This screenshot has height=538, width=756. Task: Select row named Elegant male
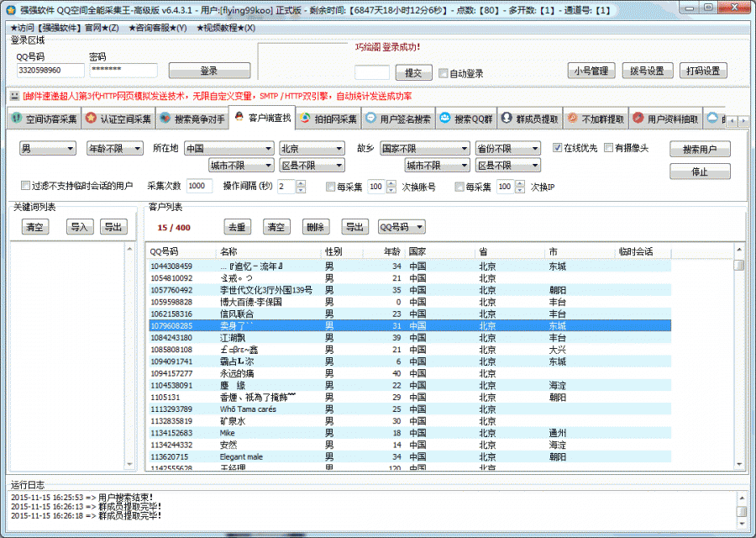409,456
